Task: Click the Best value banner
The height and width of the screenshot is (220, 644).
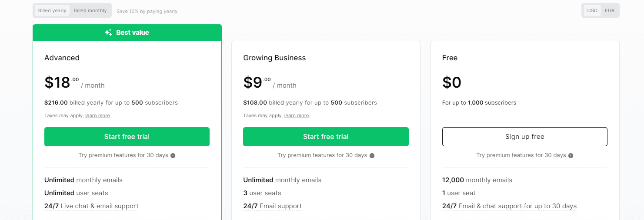Action: click(127, 33)
